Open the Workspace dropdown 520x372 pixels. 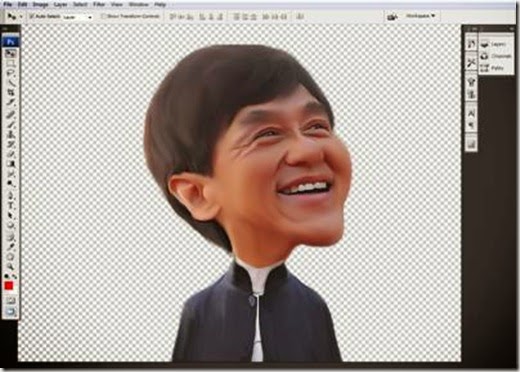[x=420, y=16]
